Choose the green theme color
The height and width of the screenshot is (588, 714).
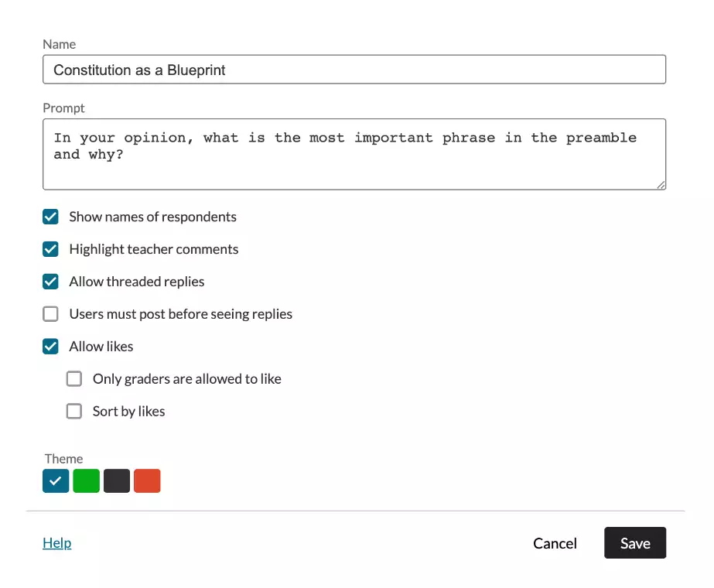pyautogui.click(x=86, y=481)
